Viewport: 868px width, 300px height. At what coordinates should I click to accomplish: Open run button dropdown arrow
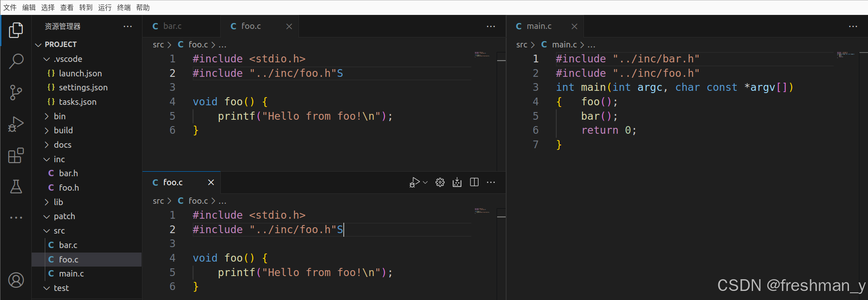click(425, 183)
